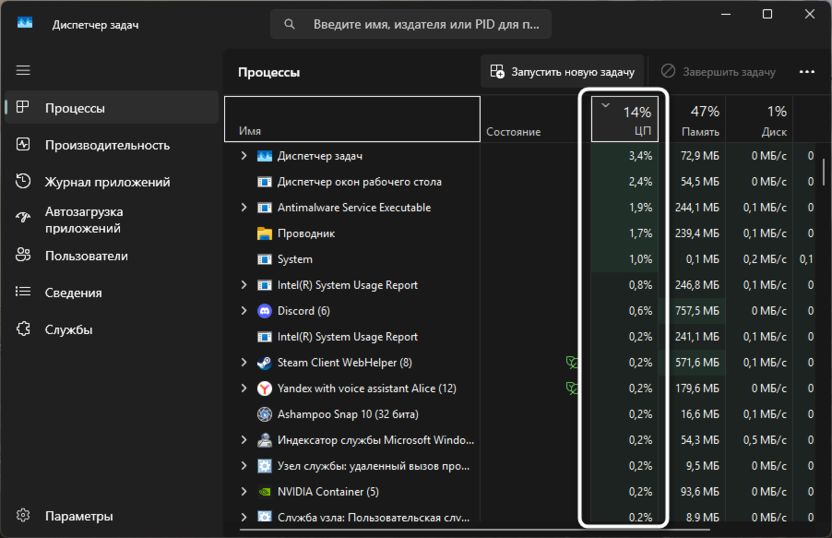832x538 pixels.
Task: Click the Проводник folder icon
Action: (264, 234)
